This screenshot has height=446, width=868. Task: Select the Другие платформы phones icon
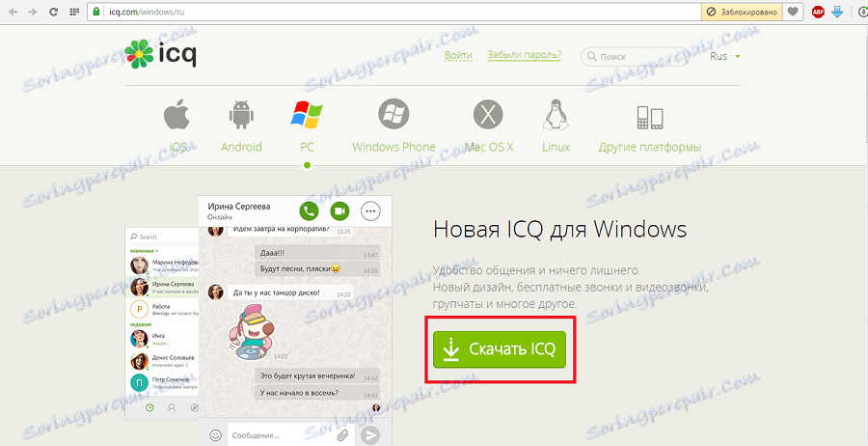[650, 117]
